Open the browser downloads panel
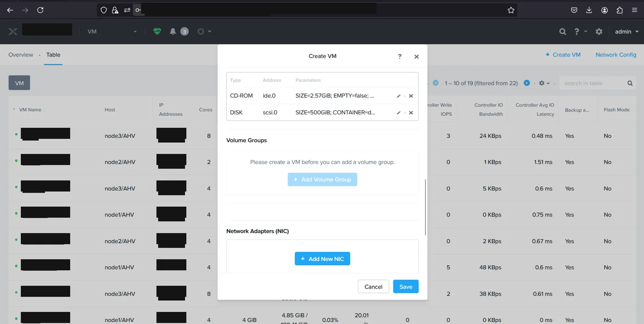 589,10
